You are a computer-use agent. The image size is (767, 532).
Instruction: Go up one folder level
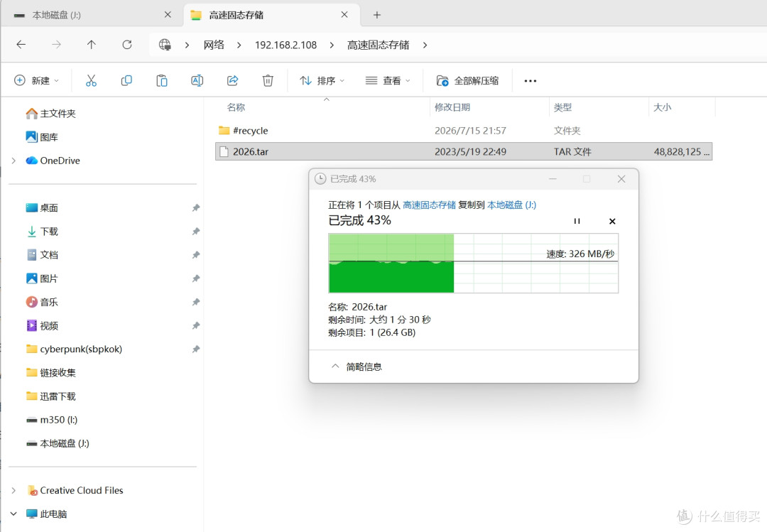point(92,45)
